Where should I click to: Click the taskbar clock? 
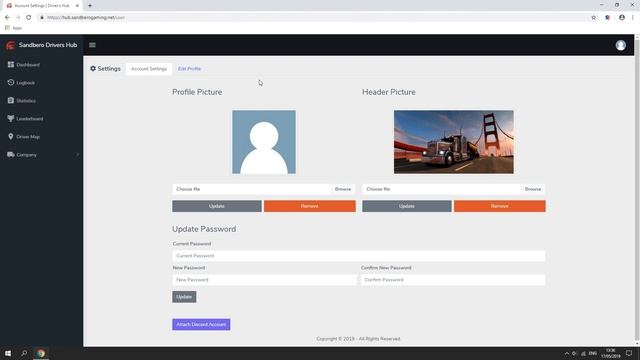611,353
